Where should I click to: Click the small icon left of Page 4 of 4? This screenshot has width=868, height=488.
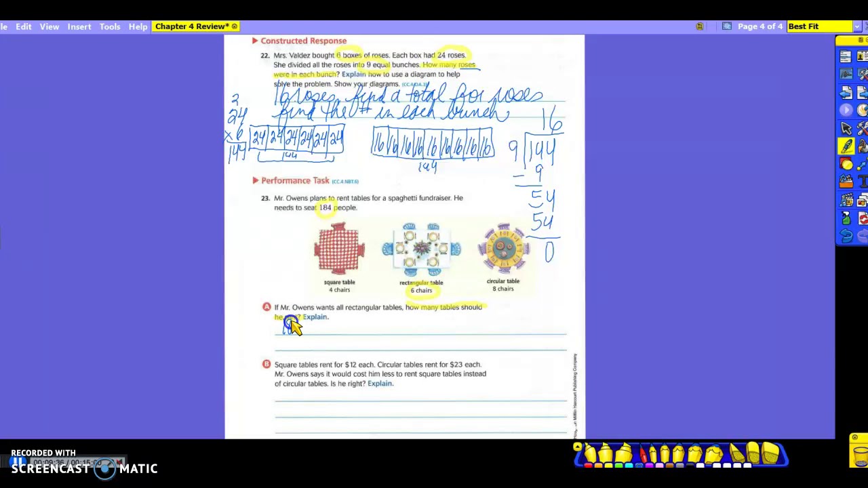tap(727, 26)
